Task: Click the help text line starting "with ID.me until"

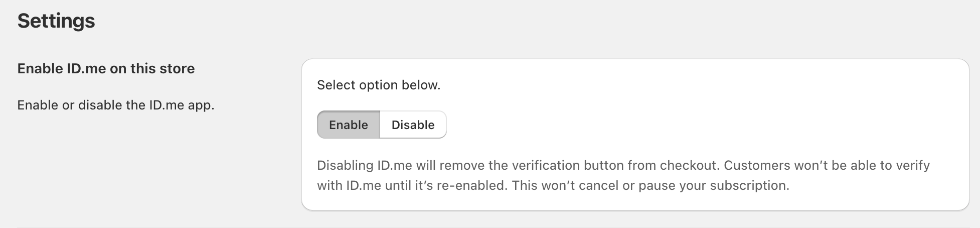Action: click(x=553, y=185)
